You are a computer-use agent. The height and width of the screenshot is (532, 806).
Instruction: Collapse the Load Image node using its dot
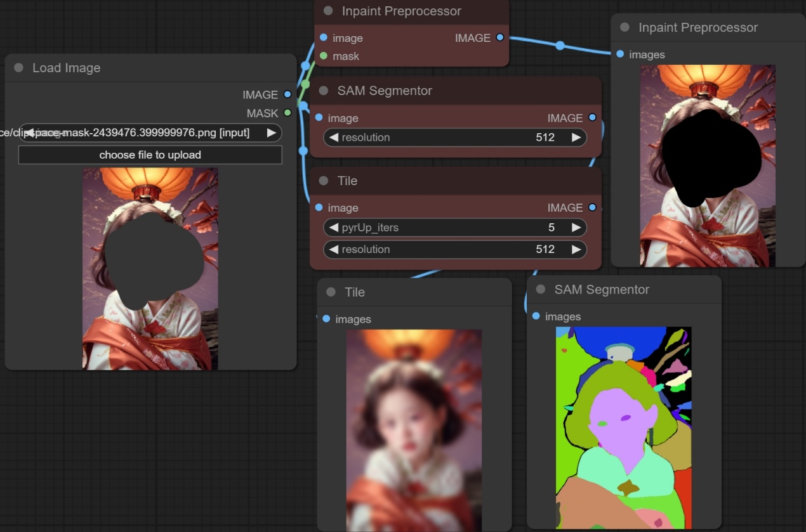18,68
